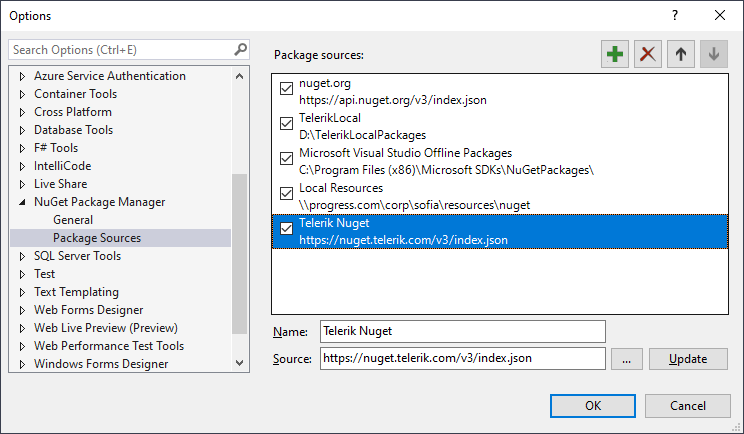
Task: Select General under NuGet Package Manager
Action: [x=73, y=220]
